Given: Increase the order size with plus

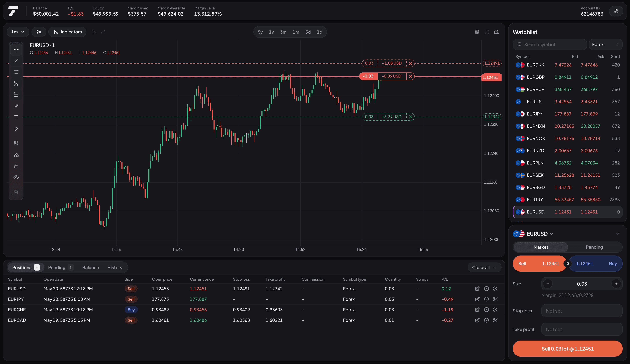Looking at the screenshot, I should tap(616, 284).
